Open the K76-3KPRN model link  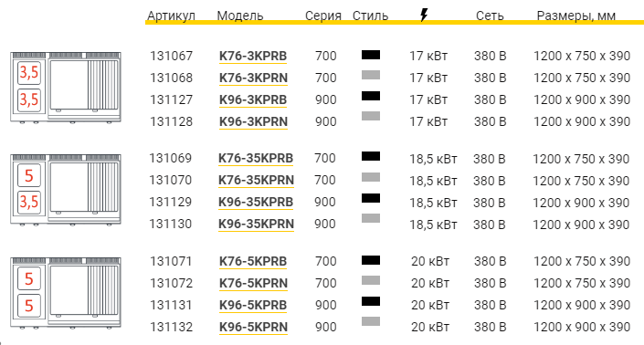coord(253,78)
